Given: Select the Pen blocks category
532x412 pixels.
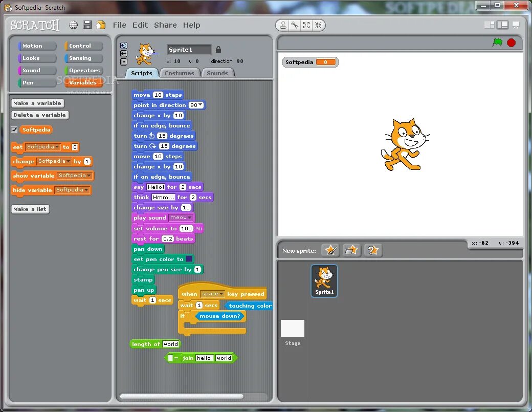Looking at the screenshot, I should [x=37, y=82].
